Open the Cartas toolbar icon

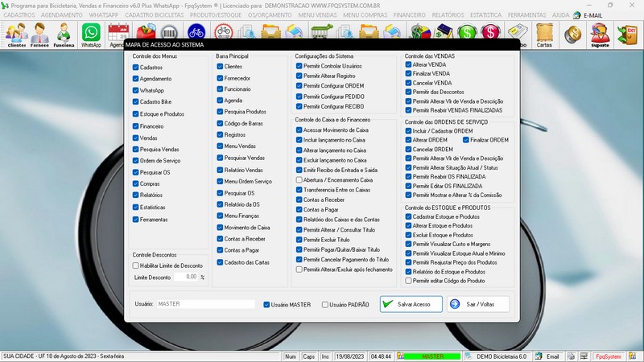(x=544, y=35)
